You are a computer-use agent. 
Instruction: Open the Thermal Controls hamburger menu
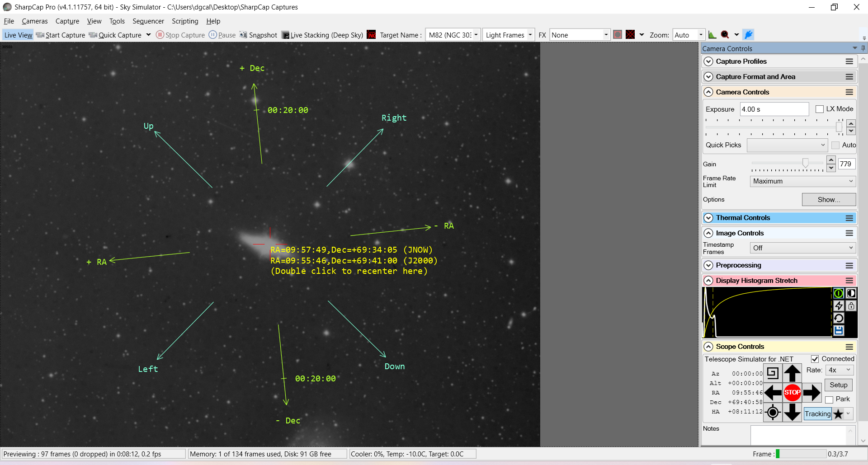(x=849, y=218)
